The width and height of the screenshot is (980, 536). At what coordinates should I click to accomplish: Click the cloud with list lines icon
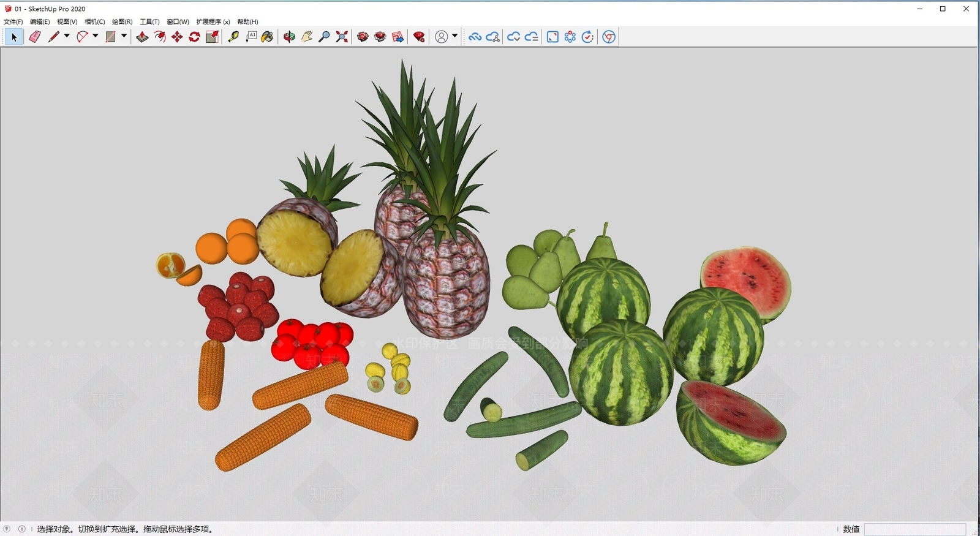[531, 37]
